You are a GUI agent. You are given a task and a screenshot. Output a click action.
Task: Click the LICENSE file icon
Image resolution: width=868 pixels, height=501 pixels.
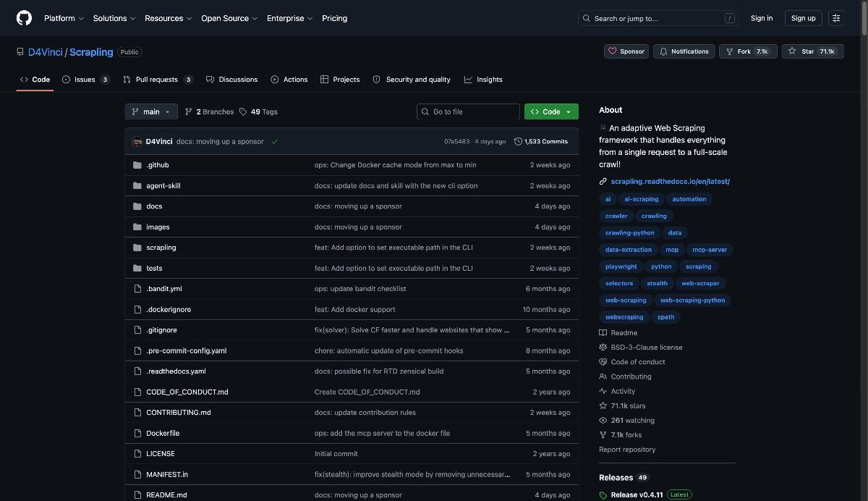[x=137, y=454]
